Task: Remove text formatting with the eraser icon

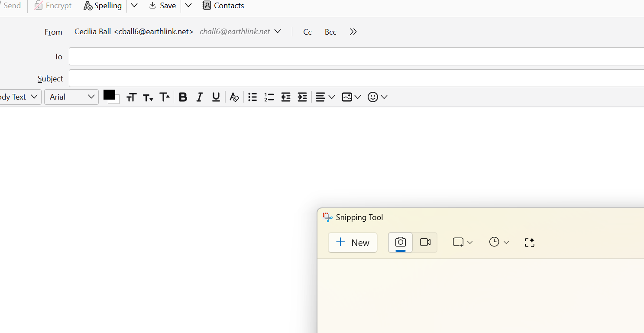Action: tap(234, 97)
